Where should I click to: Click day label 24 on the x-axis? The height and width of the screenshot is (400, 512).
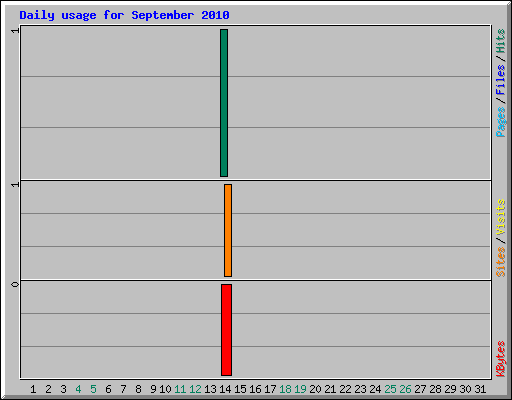pos(375,389)
